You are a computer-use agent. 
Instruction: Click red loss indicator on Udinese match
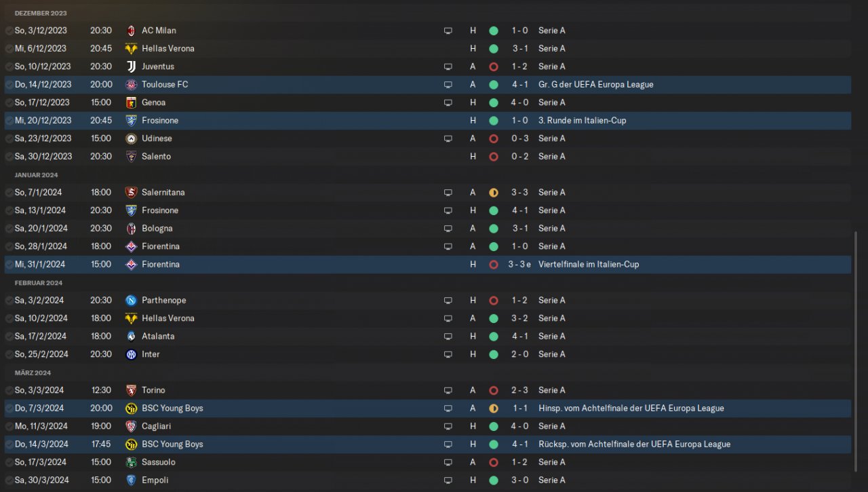494,138
